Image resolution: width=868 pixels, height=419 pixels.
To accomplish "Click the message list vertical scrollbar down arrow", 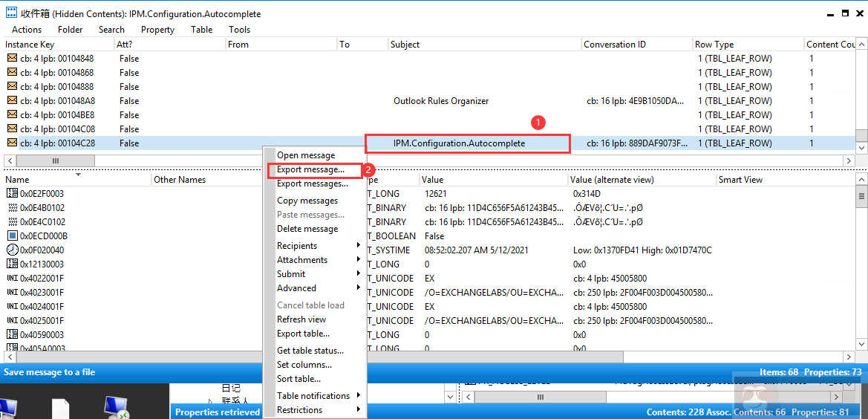I will click(x=861, y=149).
